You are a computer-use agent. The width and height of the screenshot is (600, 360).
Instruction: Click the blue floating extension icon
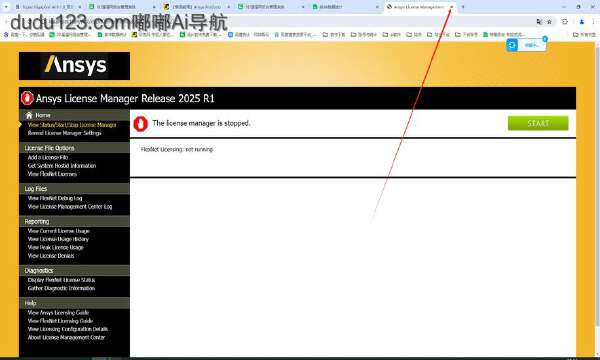click(512, 45)
